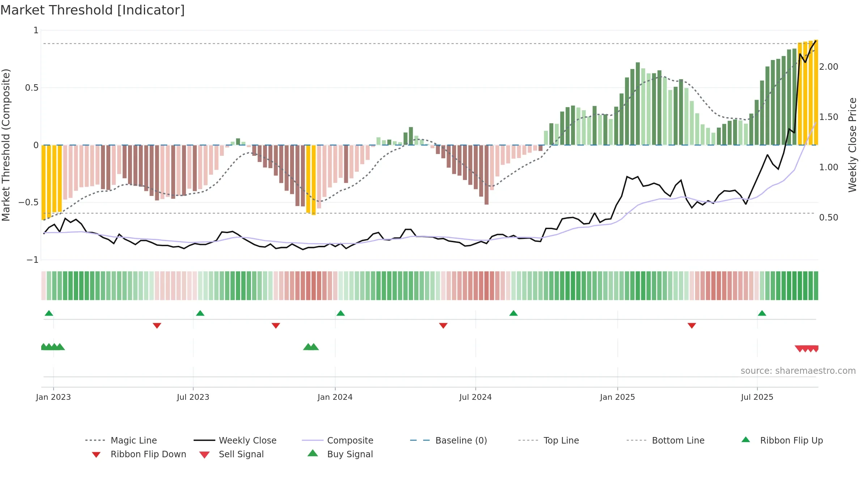Click the Jan 2024 axis label
Image resolution: width=868 pixels, height=488 pixels.
pyautogui.click(x=335, y=397)
